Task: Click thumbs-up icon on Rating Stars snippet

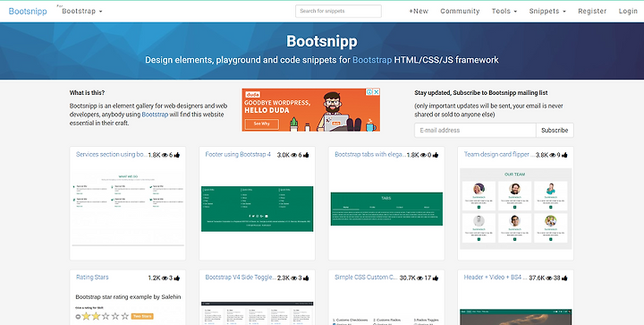Action: click(x=177, y=278)
